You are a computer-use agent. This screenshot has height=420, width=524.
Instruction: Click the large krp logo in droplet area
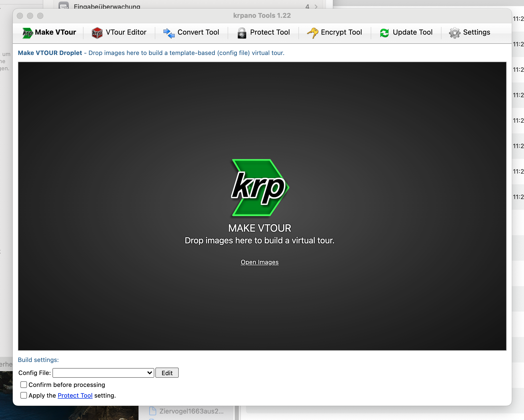(x=260, y=188)
